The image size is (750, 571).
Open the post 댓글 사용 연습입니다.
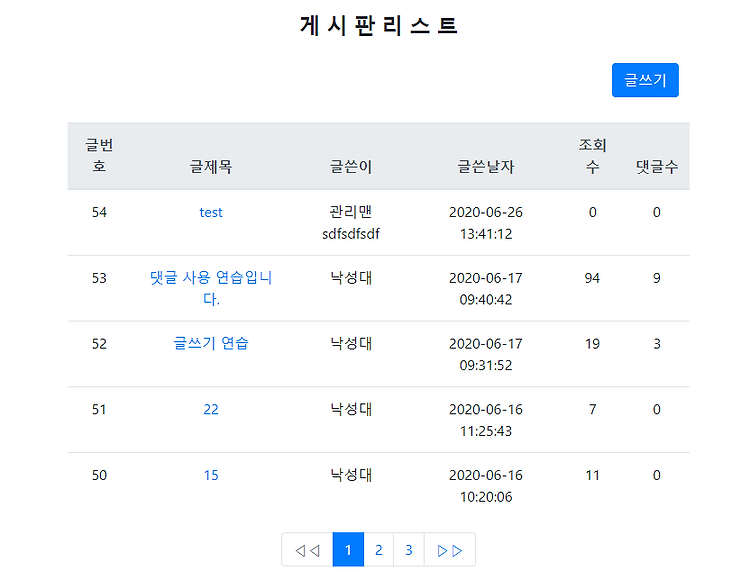tap(211, 288)
